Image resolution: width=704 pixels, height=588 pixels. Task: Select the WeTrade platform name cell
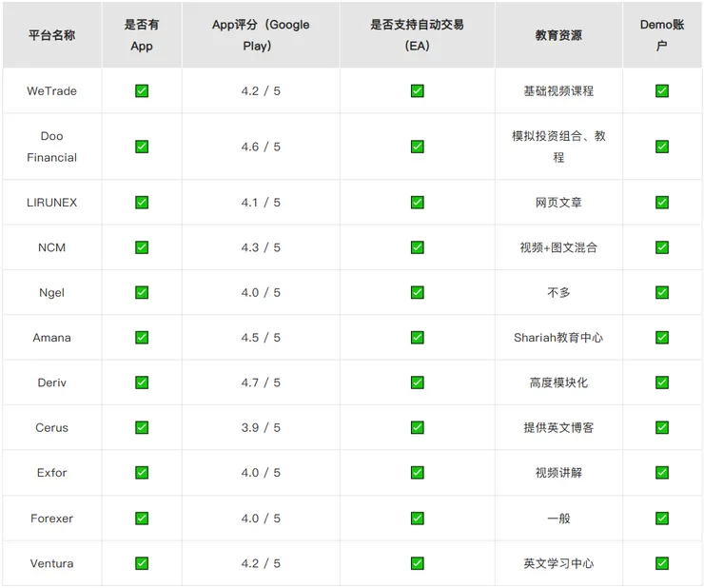(52, 90)
